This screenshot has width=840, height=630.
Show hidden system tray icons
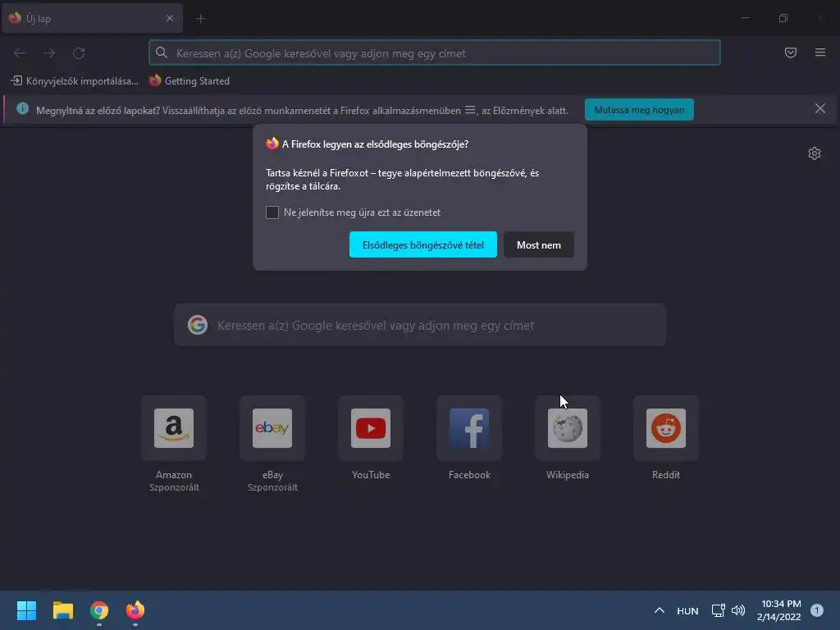point(660,610)
